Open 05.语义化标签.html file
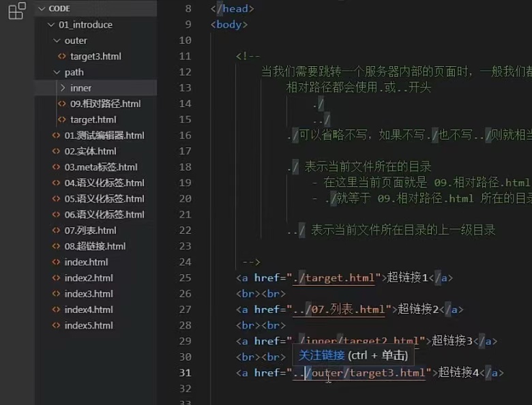Image resolution: width=532 pixels, height=405 pixels. point(104,199)
